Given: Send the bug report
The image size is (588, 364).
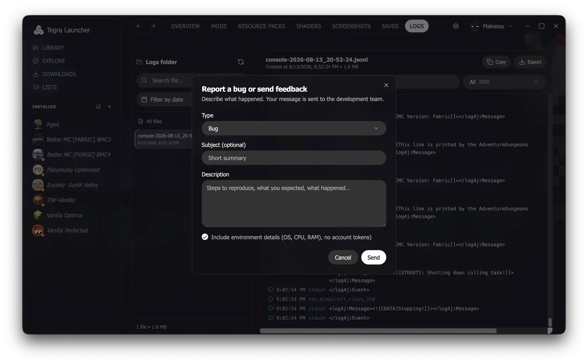Looking at the screenshot, I should 373,258.
